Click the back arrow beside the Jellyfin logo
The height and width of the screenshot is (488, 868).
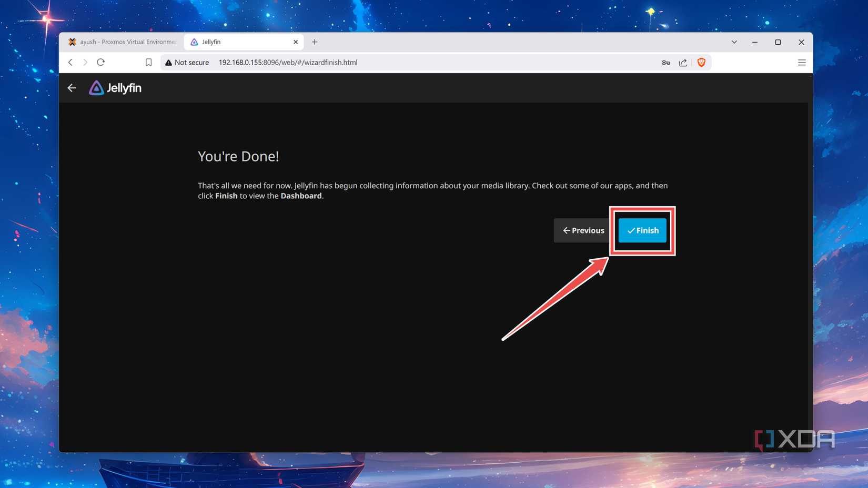tap(72, 88)
